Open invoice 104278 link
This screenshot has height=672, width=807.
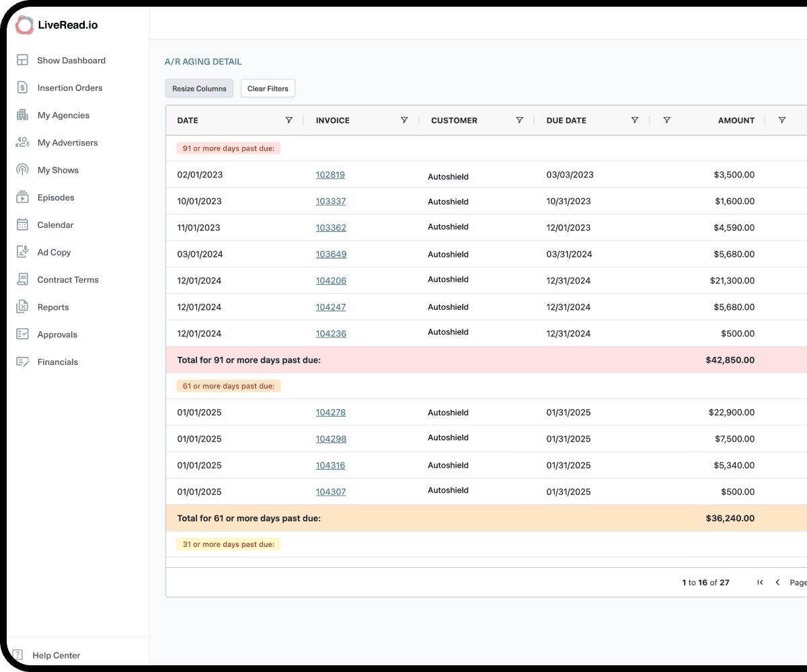point(331,413)
